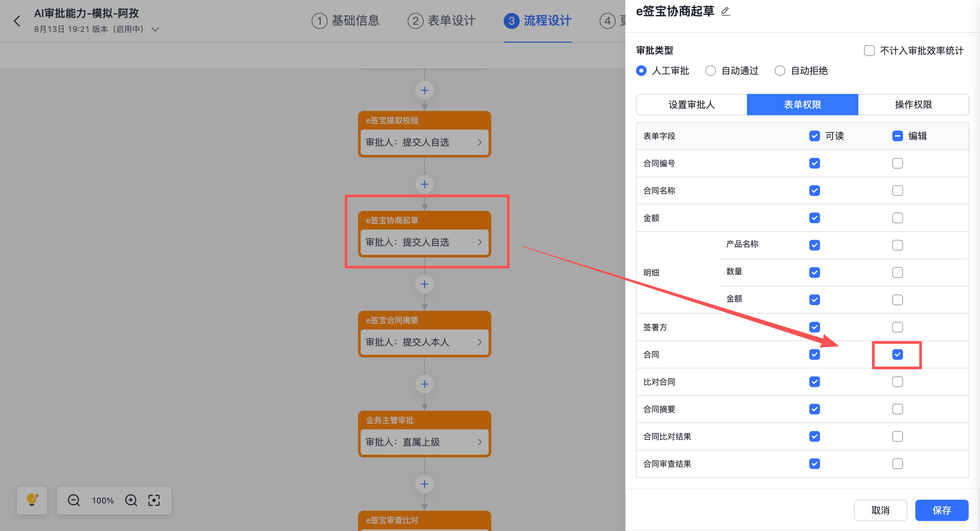Add a node above e签宝提取校验
The image size is (980, 531).
point(425,91)
